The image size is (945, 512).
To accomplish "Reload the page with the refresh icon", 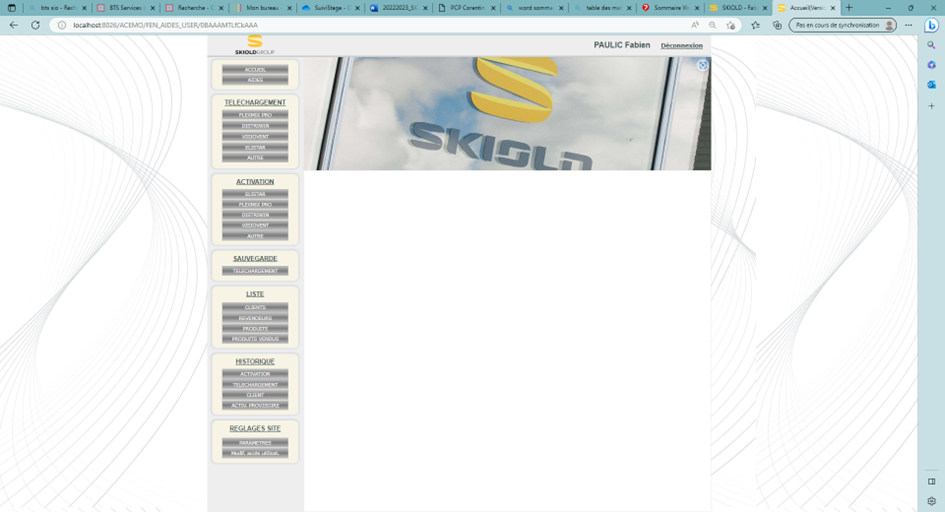I will coord(36,25).
